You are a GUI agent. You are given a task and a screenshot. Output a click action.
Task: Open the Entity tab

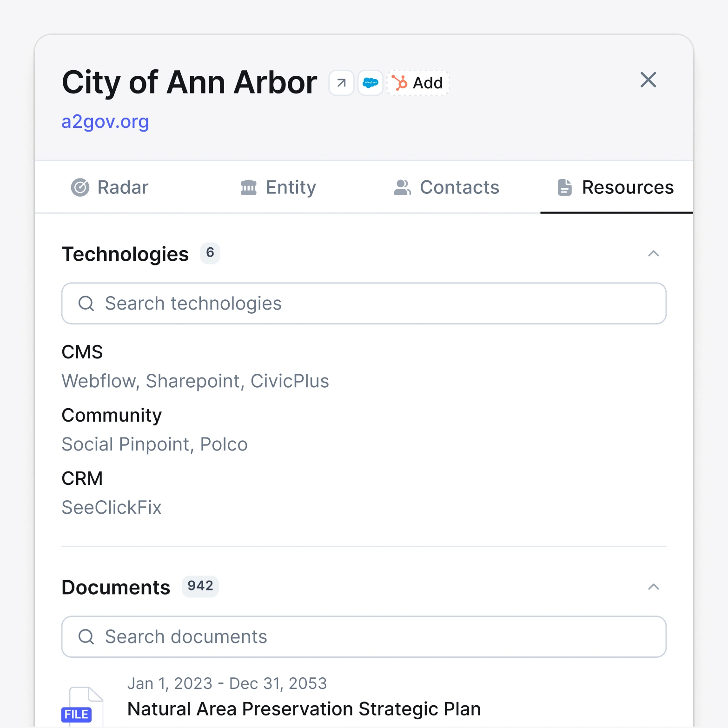pos(277,187)
